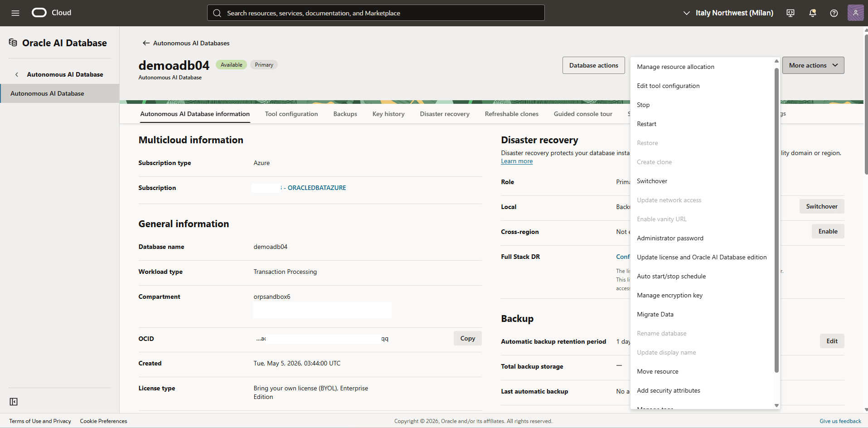
Task: Click the demoadb04 database name value
Action: (x=271, y=247)
